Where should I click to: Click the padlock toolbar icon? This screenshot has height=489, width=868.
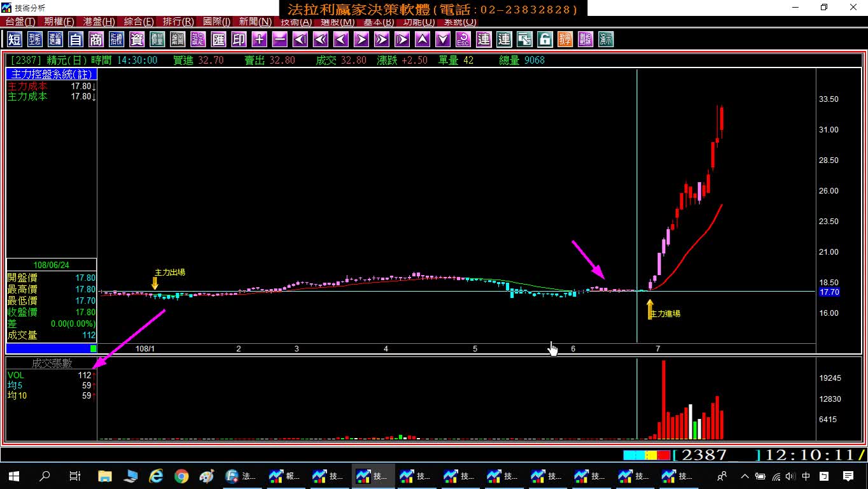pos(544,39)
